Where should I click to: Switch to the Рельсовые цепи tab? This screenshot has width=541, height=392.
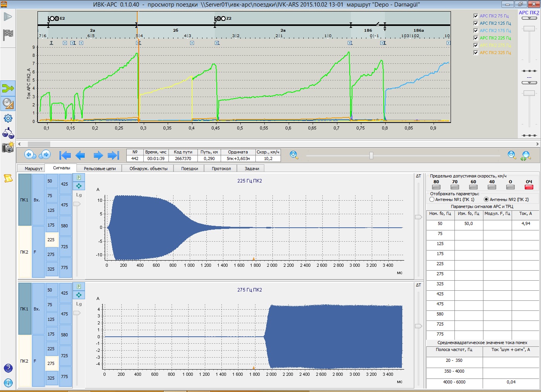tap(100, 169)
